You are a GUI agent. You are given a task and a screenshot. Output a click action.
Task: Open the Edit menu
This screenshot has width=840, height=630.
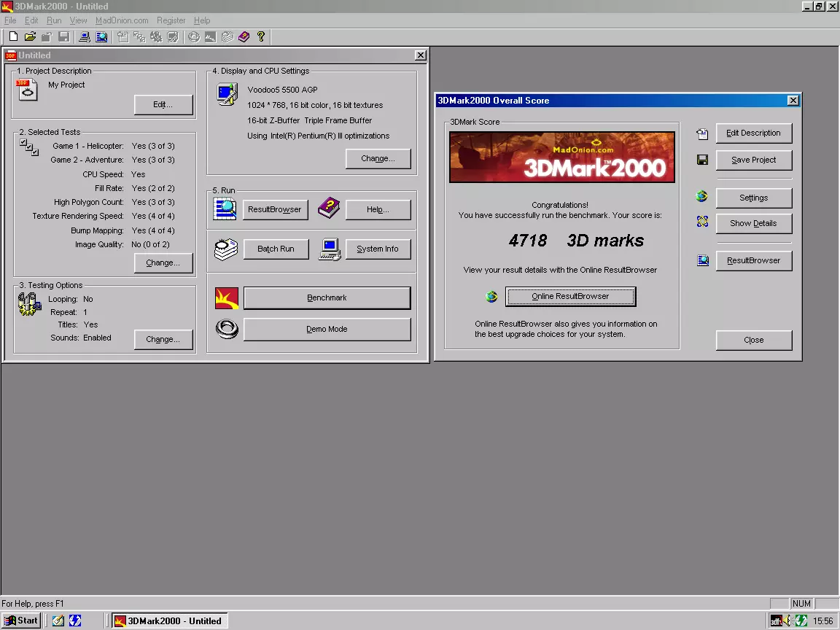pyautogui.click(x=31, y=20)
